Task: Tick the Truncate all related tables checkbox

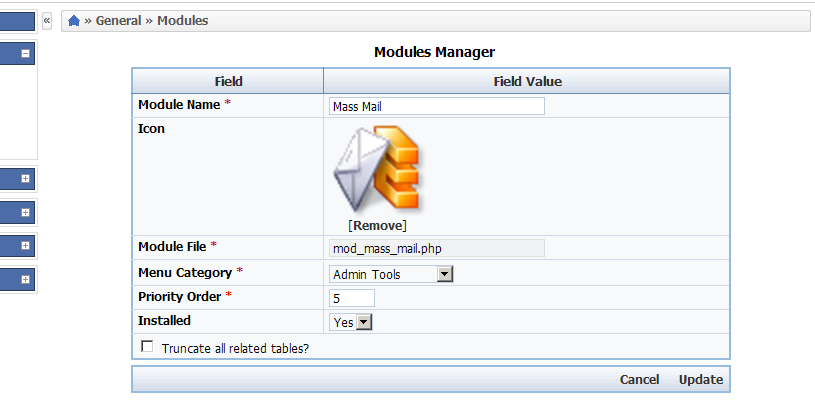Action: click(148, 347)
